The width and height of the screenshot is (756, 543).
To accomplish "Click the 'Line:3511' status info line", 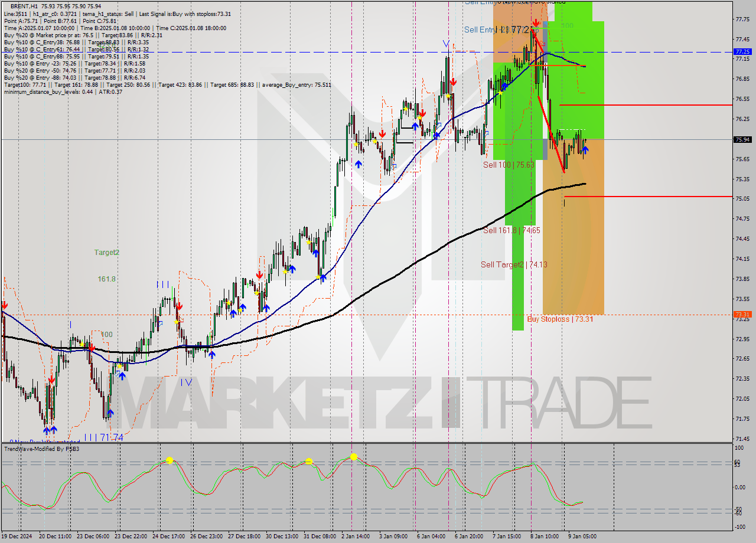I will 118,14.
